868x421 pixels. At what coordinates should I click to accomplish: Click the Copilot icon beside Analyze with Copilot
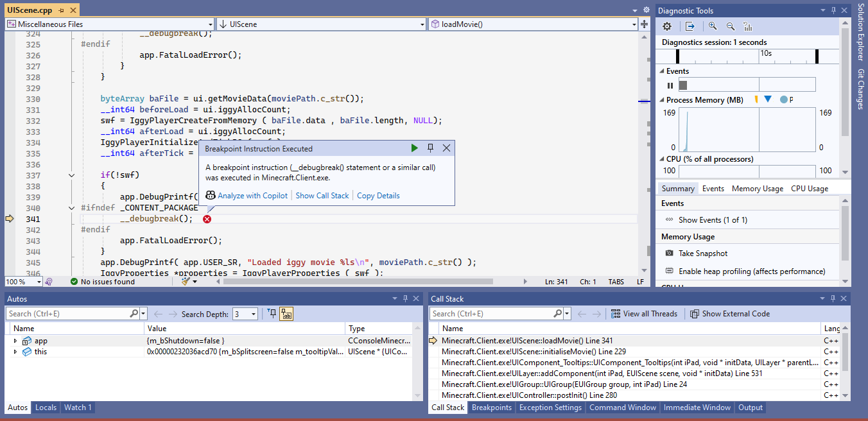[210, 196]
